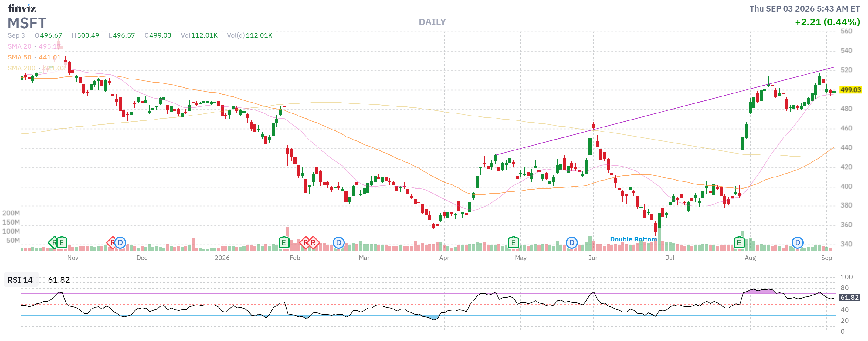Click the SMA 50 legend entry
Screen dimensions: 868x341
coord(34,57)
